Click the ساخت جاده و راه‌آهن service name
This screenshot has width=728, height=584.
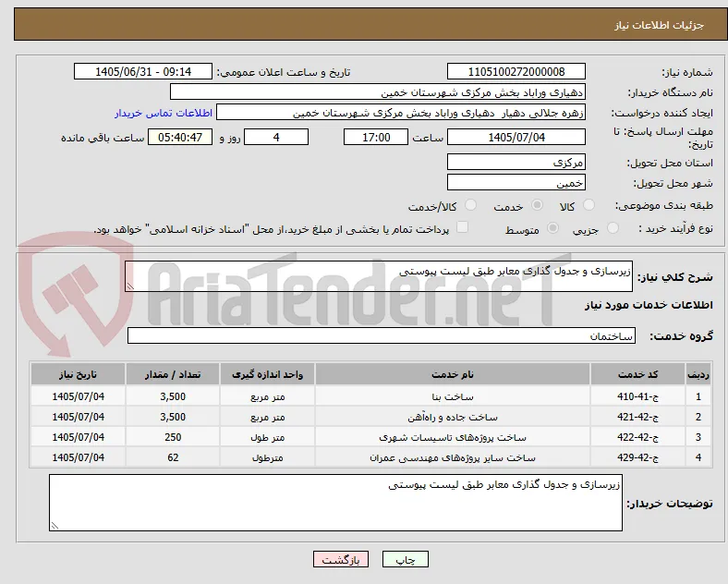point(453,418)
